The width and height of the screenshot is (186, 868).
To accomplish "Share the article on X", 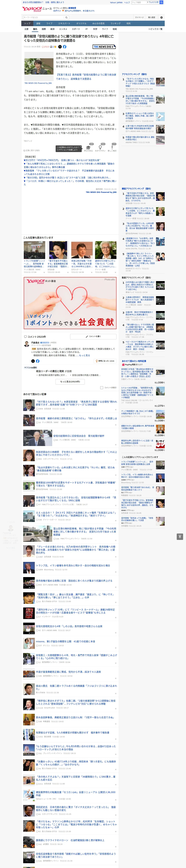I will tap(60, 47).
